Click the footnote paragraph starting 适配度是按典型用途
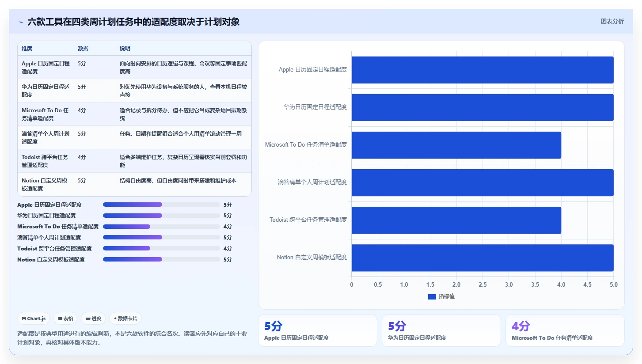 pyautogui.click(x=132, y=338)
